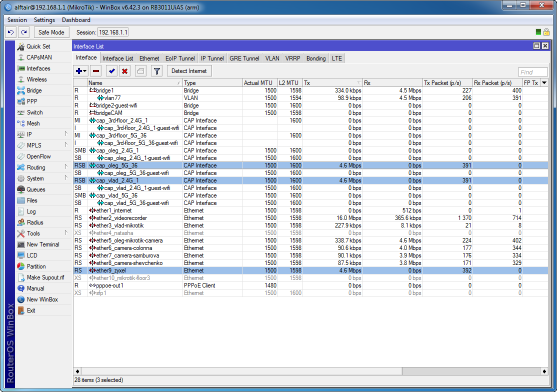The height and width of the screenshot is (392, 557).
Task: Open Log sidebar item
Action: point(31,211)
